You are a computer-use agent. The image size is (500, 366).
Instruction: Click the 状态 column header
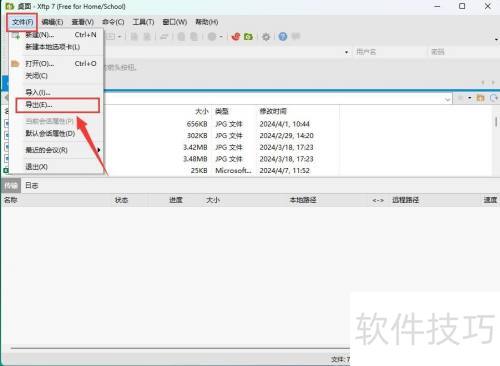click(121, 200)
